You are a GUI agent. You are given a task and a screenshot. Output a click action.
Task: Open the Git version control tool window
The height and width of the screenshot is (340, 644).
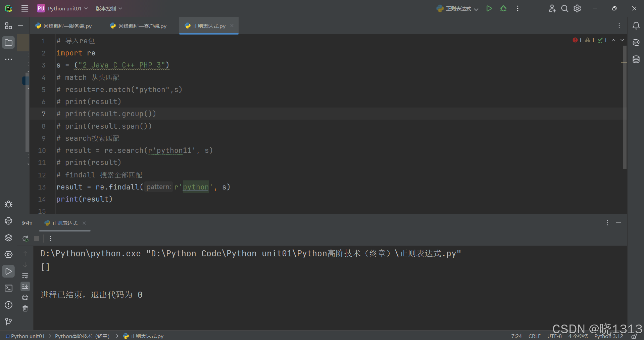tap(8, 322)
